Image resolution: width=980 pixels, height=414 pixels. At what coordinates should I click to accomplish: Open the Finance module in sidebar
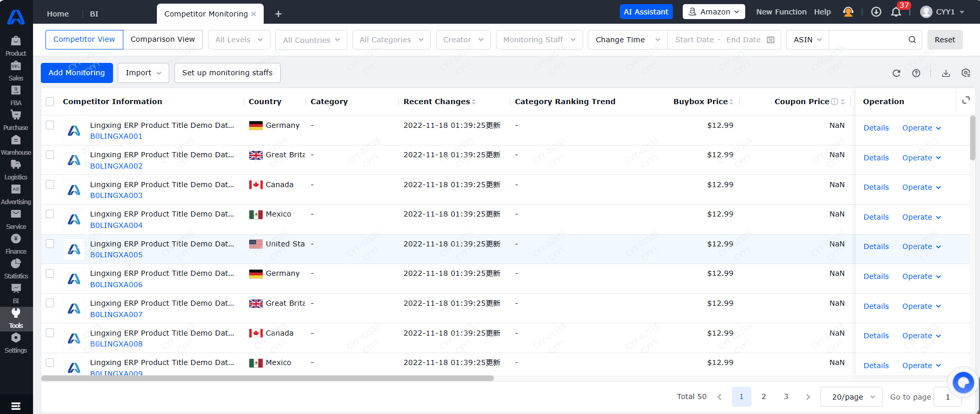point(16,244)
